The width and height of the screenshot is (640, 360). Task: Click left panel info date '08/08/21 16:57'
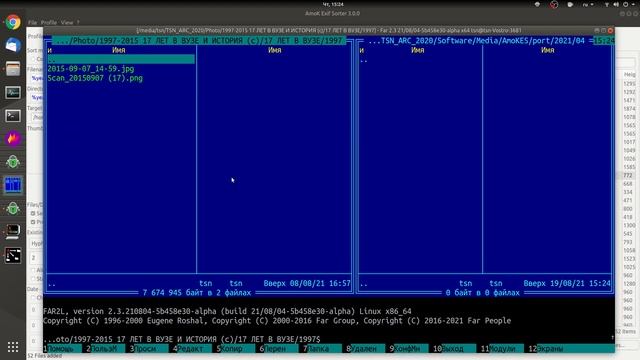tap(320, 283)
